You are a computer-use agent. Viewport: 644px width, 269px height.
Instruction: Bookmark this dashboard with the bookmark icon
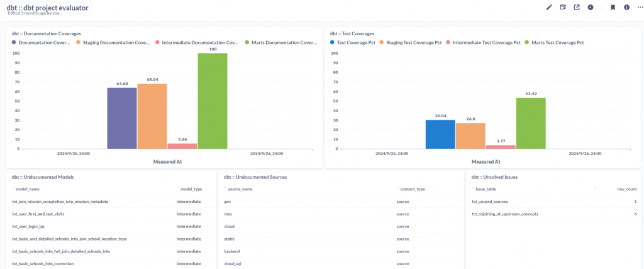coord(613,8)
